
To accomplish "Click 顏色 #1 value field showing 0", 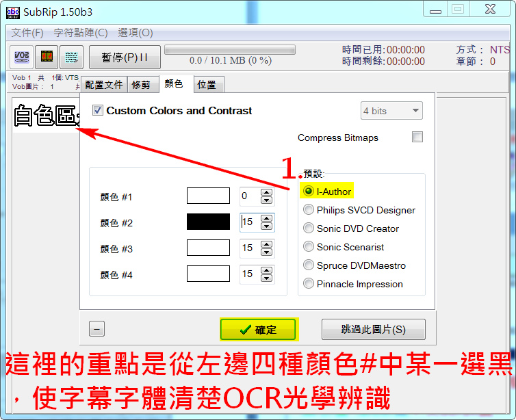I will click(250, 196).
